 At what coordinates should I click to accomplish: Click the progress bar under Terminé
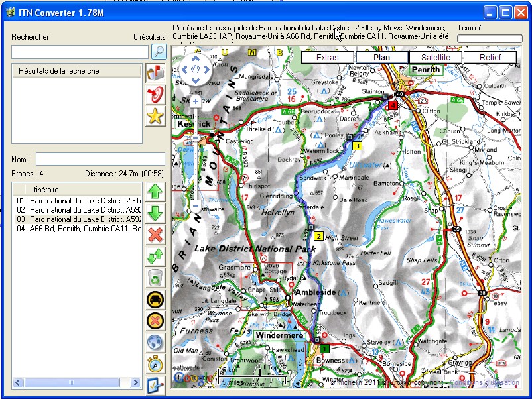[490, 38]
